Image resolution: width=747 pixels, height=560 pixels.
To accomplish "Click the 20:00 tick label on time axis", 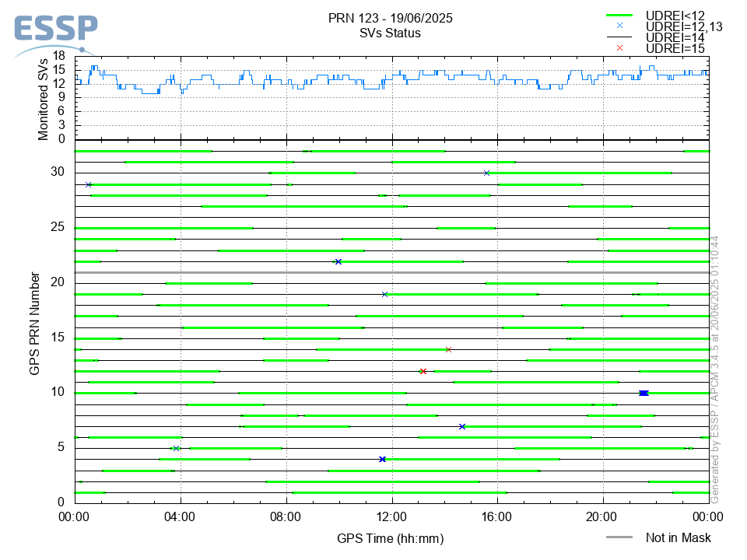I will 603,515.
